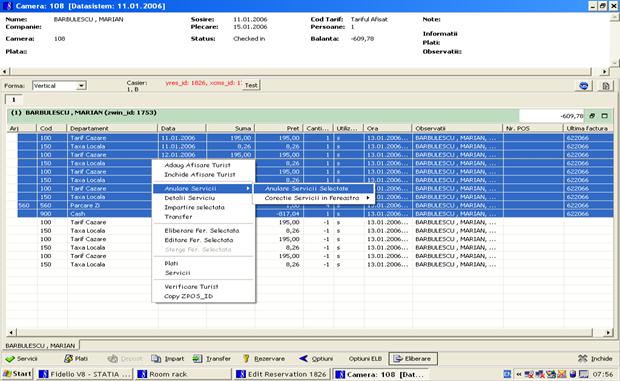
Task: Click the document icon button near Test
Action: tap(605, 85)
